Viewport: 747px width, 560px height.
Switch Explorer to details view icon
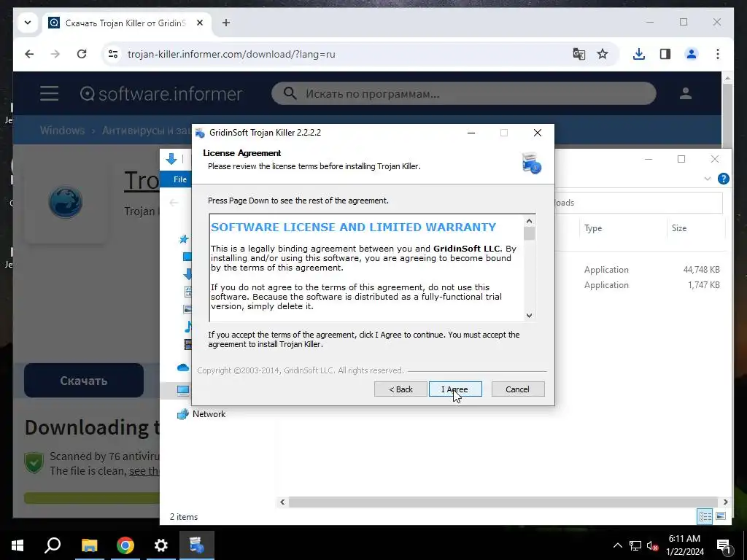[705, 516]
